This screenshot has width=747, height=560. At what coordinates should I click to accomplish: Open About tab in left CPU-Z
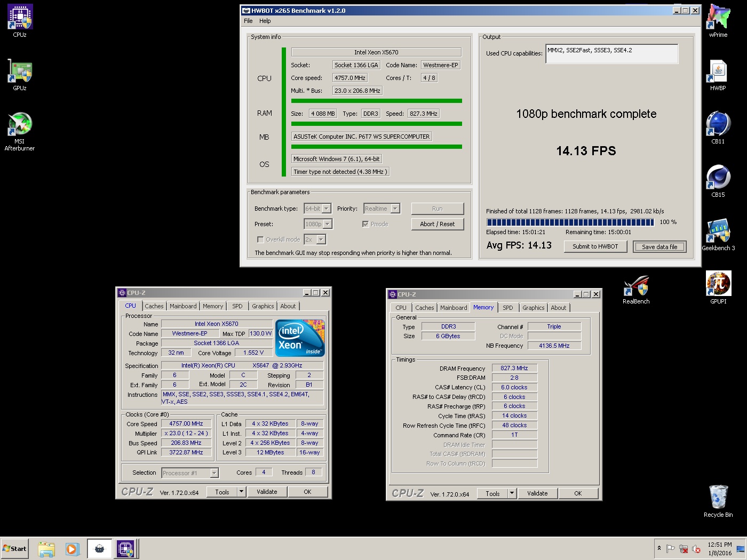(x=288, y=306)
